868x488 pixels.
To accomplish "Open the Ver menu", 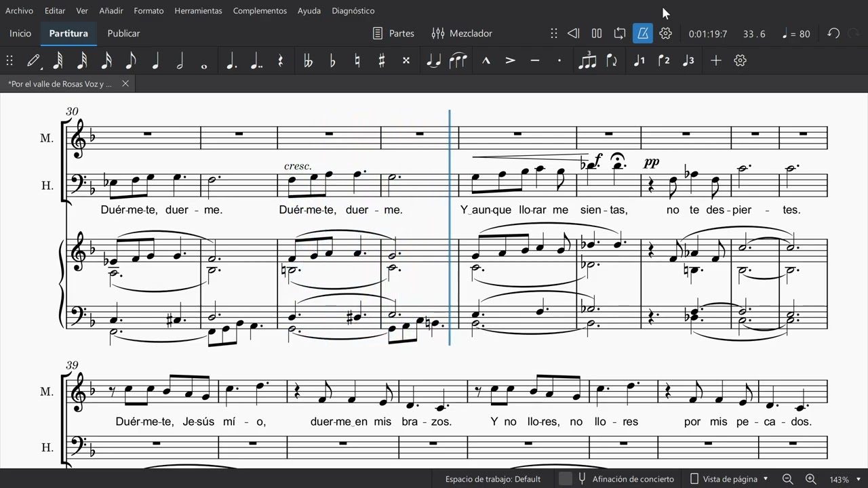I will coord(82,11).
